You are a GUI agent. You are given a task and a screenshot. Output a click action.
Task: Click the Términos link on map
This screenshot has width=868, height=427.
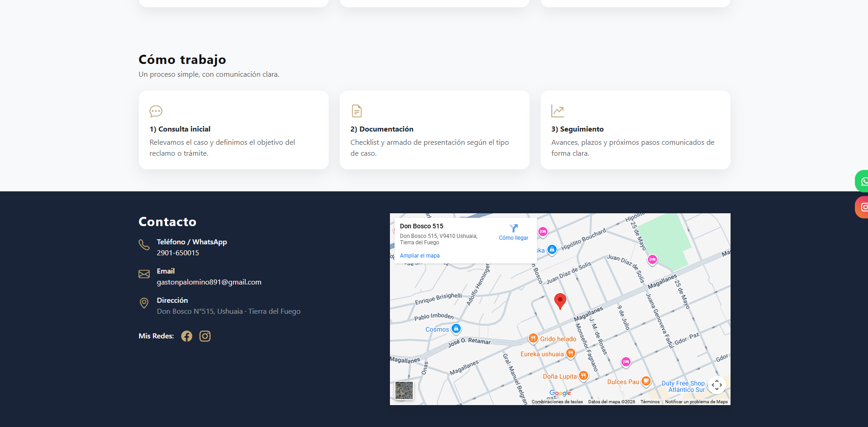650,402
